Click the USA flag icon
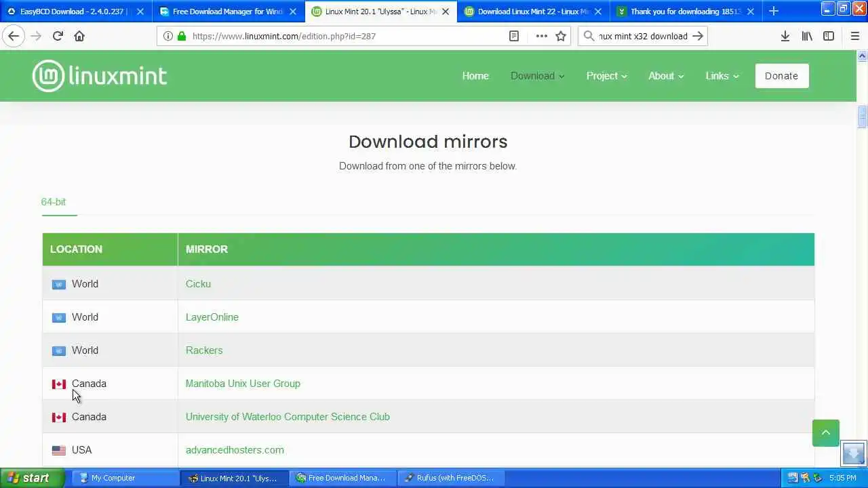This screenshot has width=868, height=488. tap(59, 451)
